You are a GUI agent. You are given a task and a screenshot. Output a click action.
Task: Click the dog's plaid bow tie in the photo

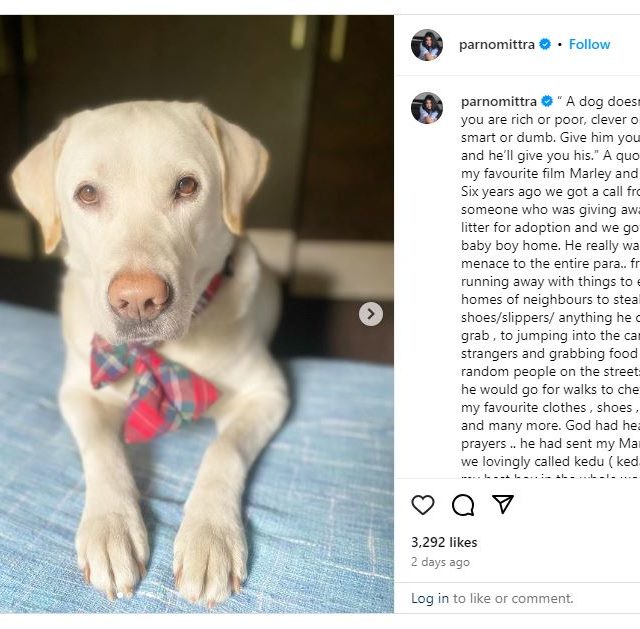click(x=155, y=388)
